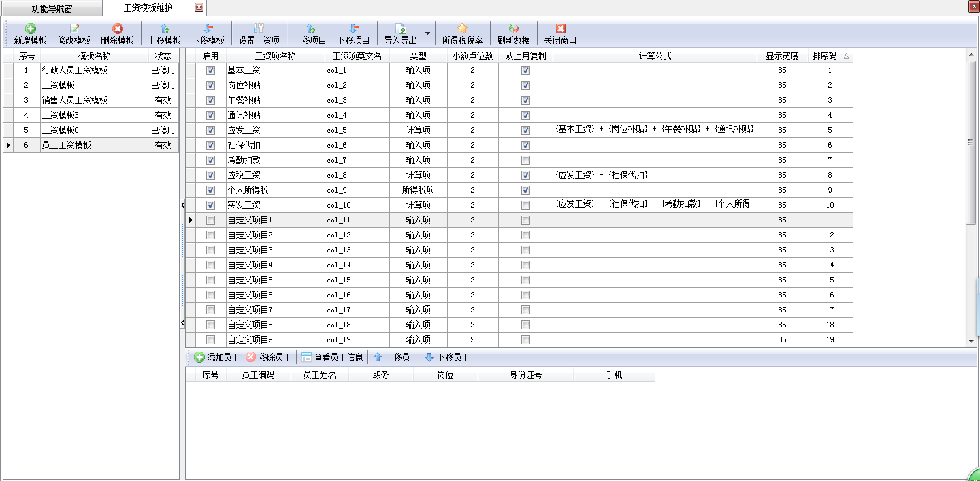Switch to the 功能导航窗 tab

pyautogui.click(x=52, y=9)
